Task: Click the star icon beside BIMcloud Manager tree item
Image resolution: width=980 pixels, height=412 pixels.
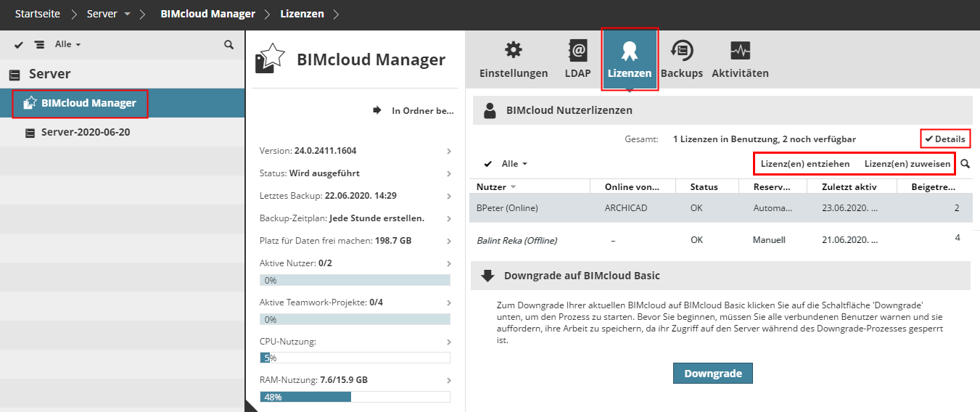Action: click(x=30, y=103)
